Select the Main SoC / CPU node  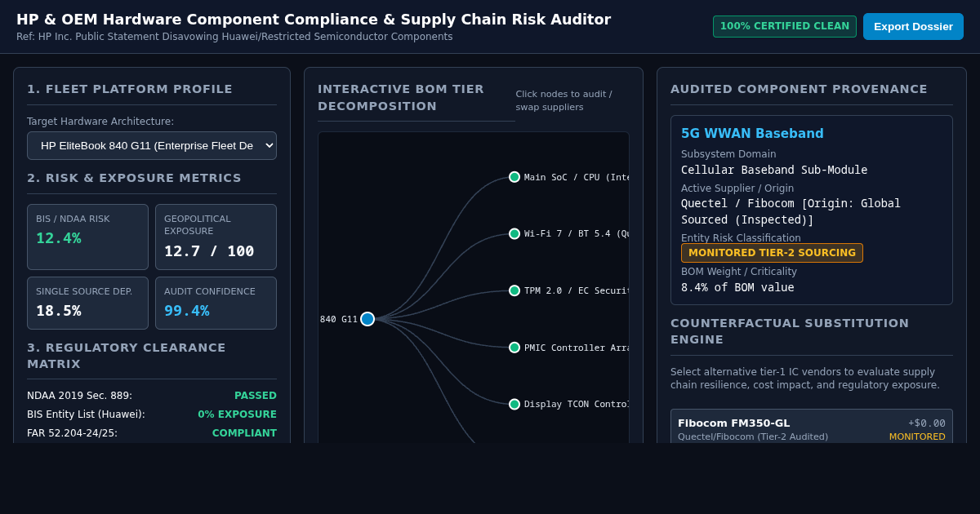click(514, 177)
